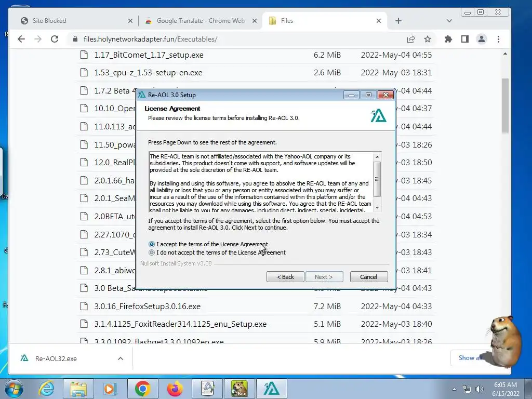
Task: Open Windows Media Player from taskbar
Action: [110, 389]
